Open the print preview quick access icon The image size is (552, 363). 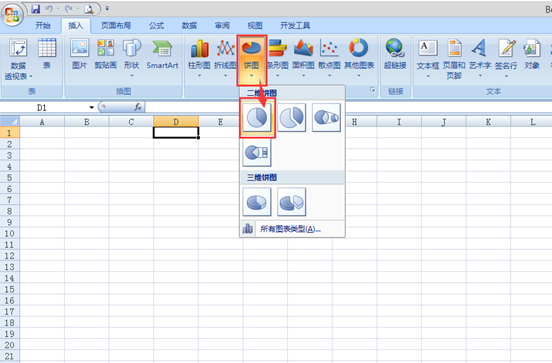pos(89,9)
